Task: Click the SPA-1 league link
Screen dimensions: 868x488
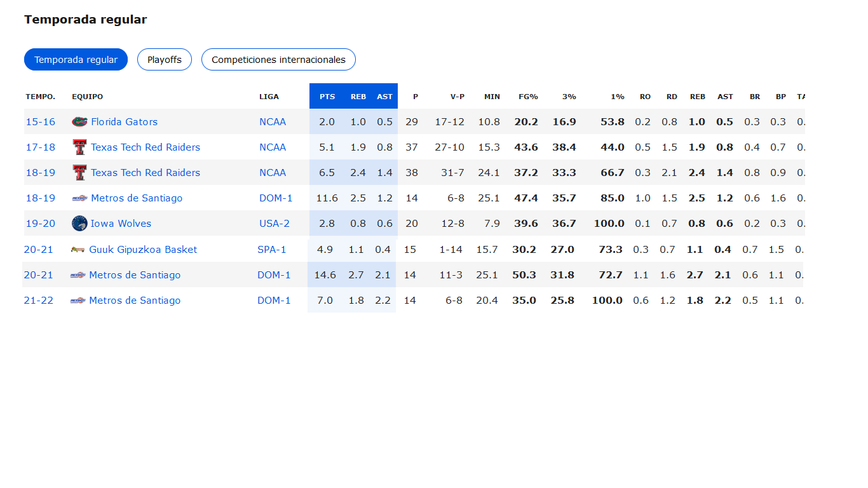Action: 272,250
